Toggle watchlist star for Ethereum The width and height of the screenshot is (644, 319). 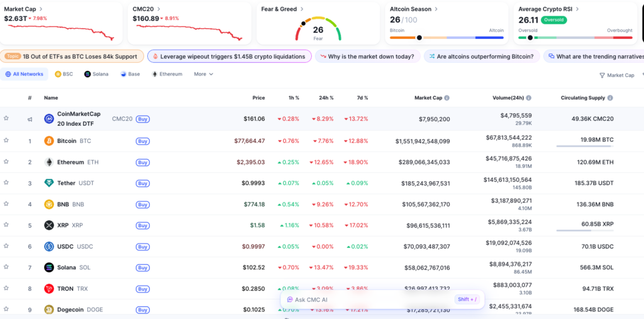click(x=6, y=162)
